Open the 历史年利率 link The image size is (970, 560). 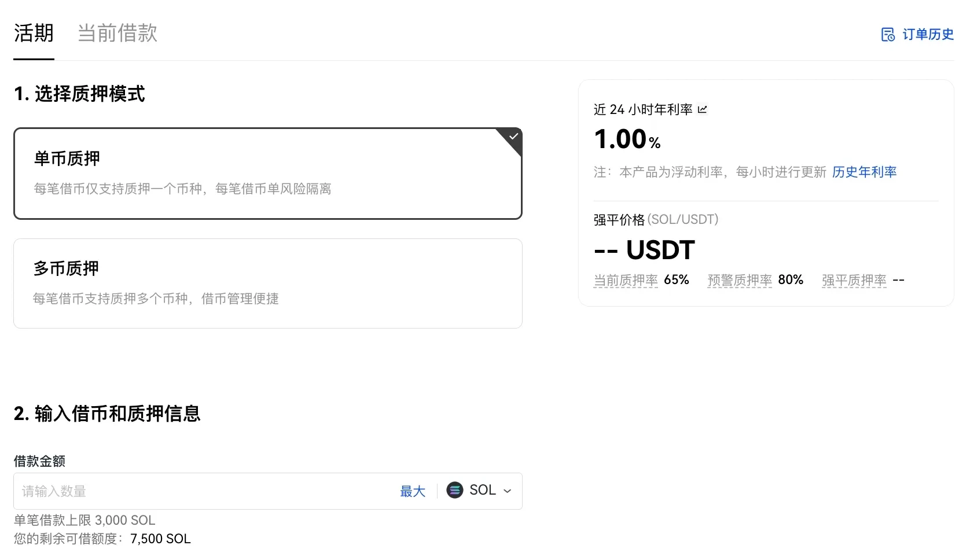[x=864, y=172]
